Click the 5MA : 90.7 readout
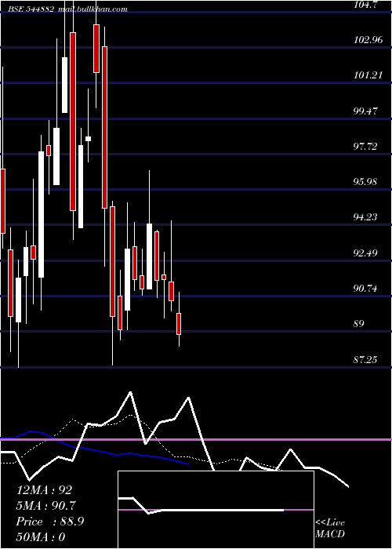Screen dimensions: 392x549 click(46, 506)
